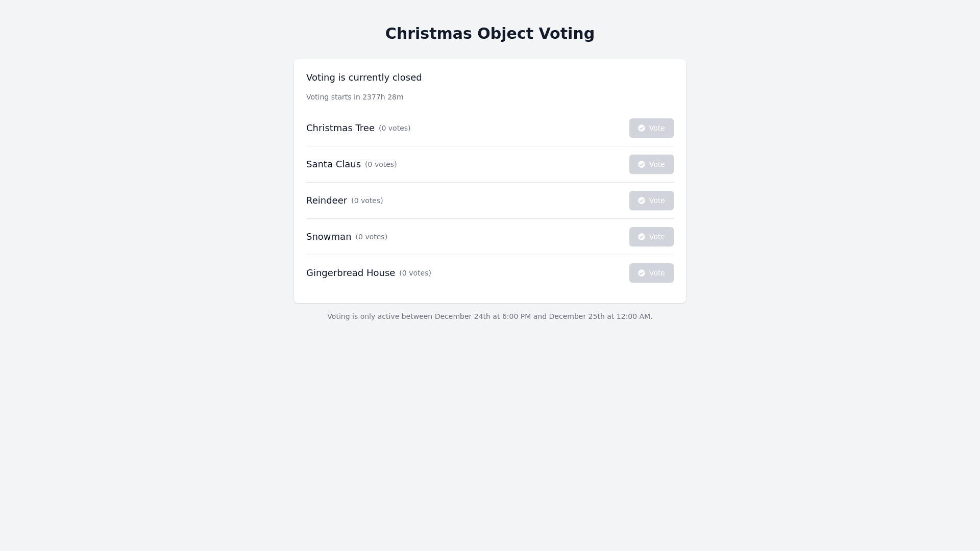Click the Snowman vote count text
980x551 pixels.
[371, 237]
